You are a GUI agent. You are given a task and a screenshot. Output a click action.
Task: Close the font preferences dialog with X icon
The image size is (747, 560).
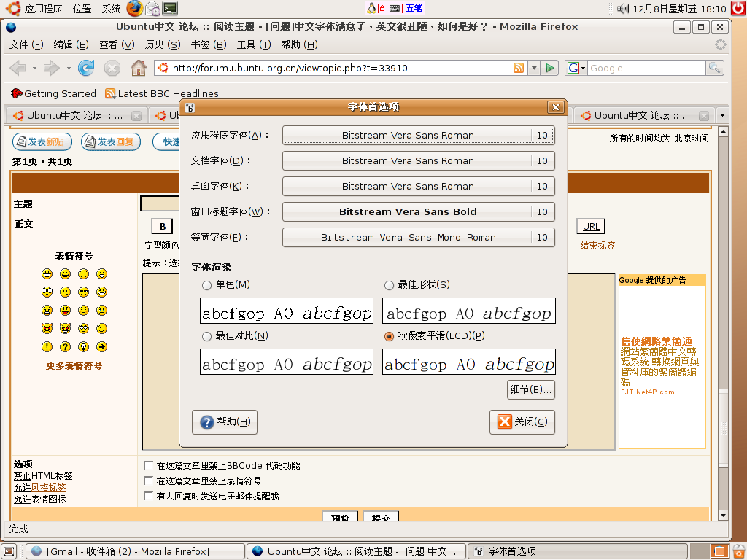tap(555, 107)
